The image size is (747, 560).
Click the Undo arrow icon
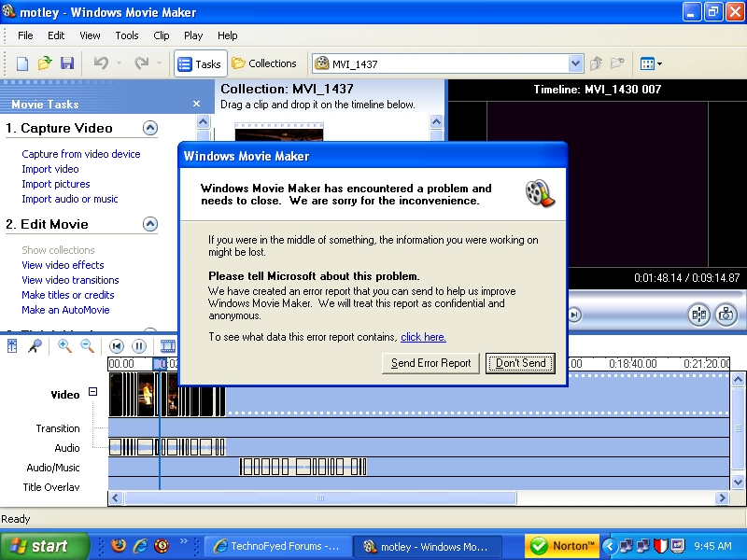click(x=101, y=63)
